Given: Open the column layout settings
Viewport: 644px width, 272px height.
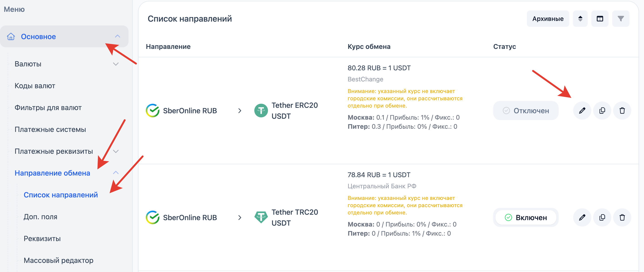Looking at the screenshot, I should pos(599,18).
